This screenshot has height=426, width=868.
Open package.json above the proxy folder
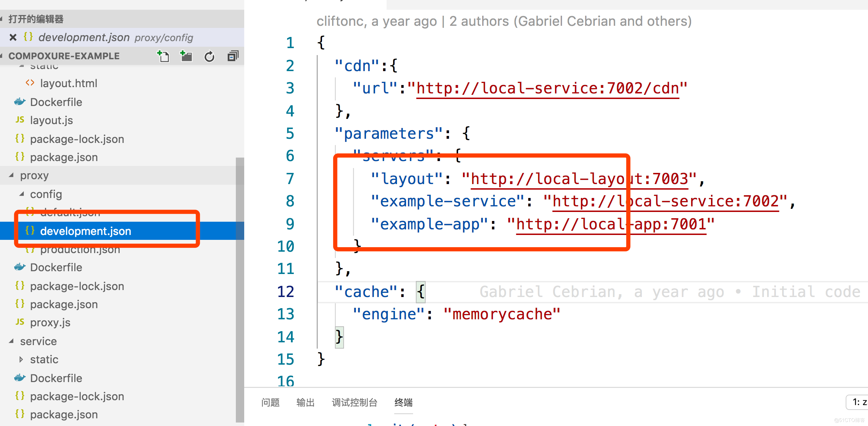[x=64, y=157]
